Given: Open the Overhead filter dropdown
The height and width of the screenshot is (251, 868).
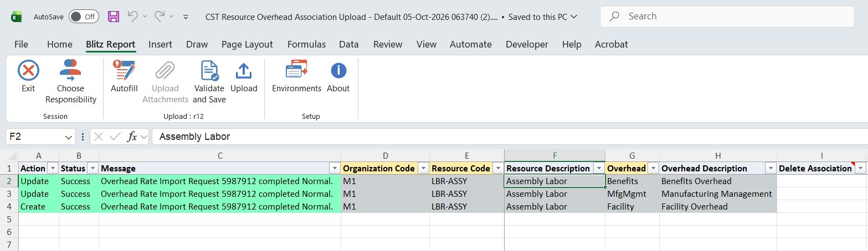Looking at the screenshot, I should [653, 168].
